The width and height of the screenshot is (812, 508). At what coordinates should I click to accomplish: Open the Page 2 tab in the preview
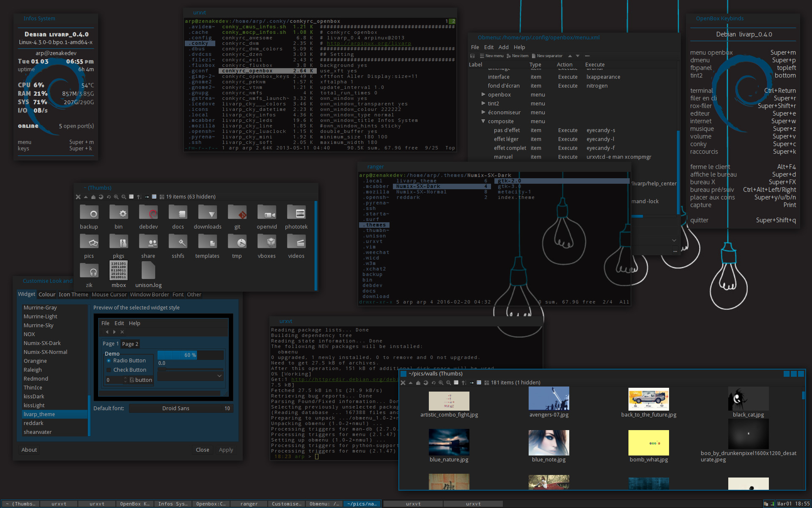coord(130,344)
